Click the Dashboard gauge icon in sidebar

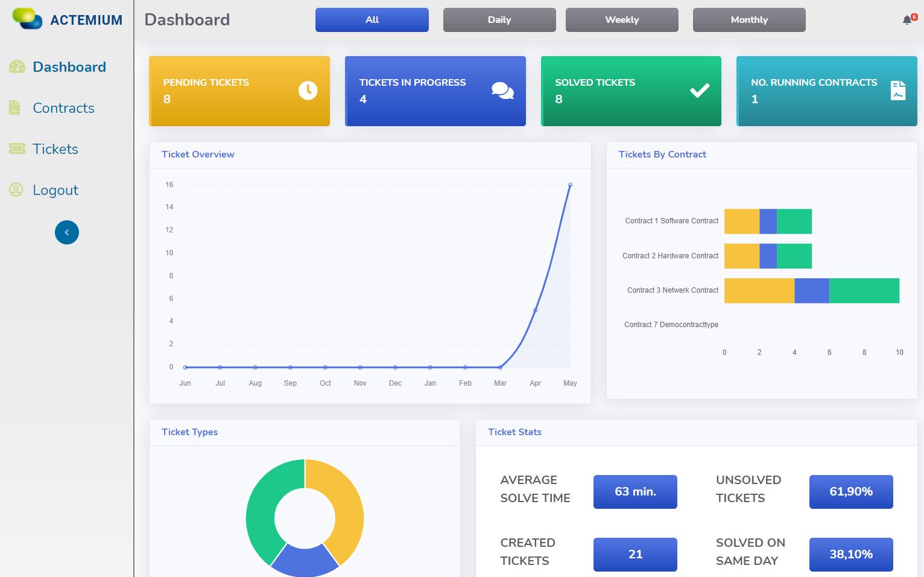(17, 67)
